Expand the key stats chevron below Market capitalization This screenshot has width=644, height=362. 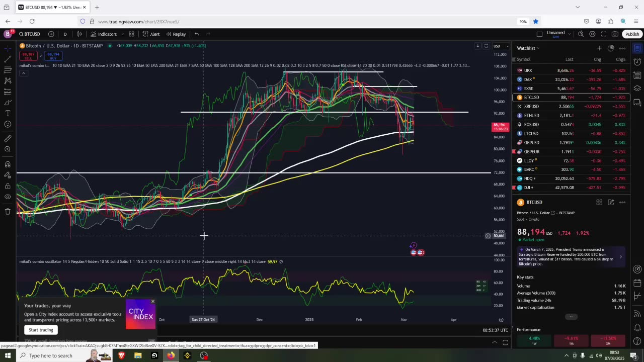click(x=571, y=317)
